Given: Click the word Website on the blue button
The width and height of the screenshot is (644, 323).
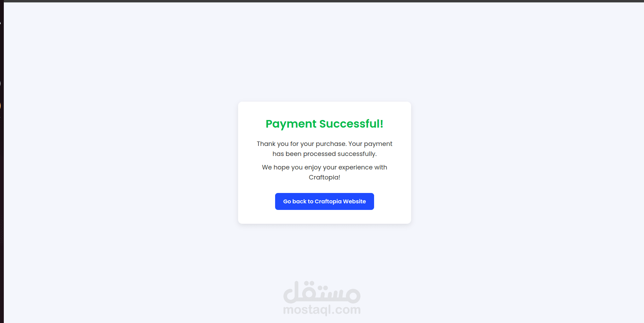Looking at the screenshot, I should 354,201.
